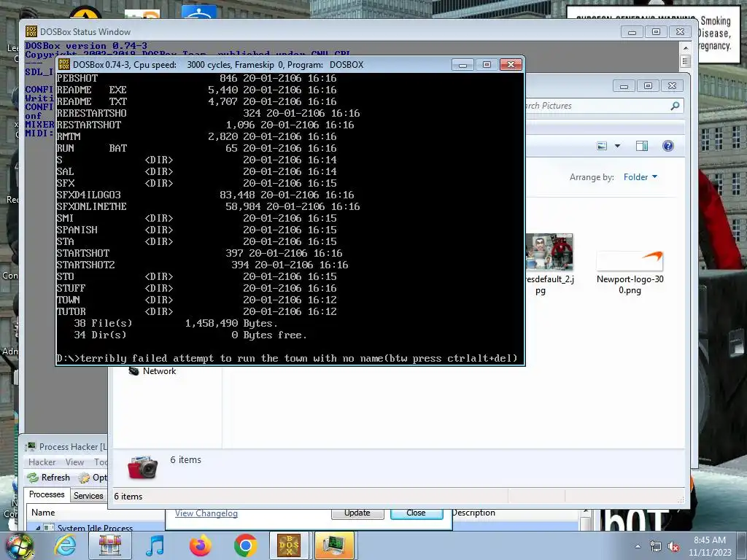Show hidden tray icons arrow
Viewport: 747px width, 560px height.
pos(638,546)
